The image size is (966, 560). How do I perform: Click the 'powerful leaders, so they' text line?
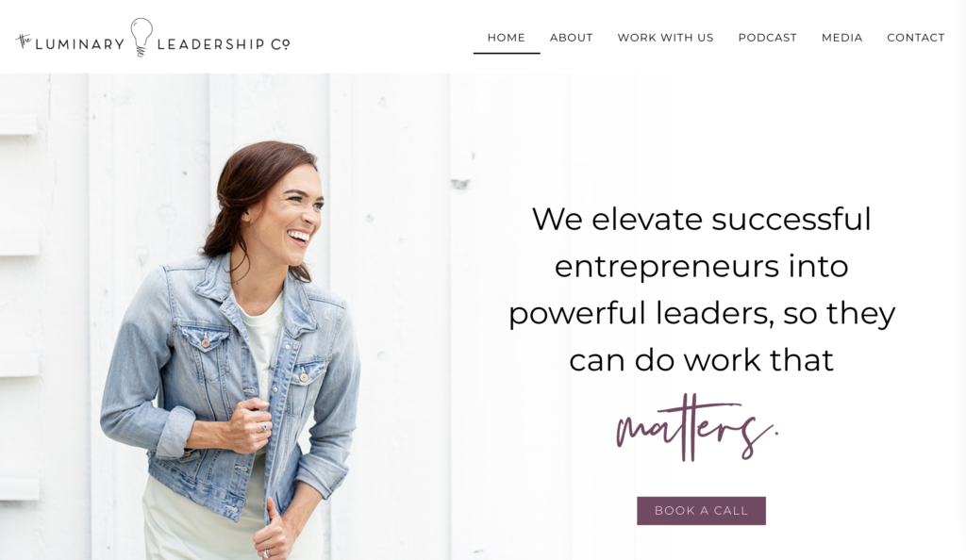pos(701,314)
